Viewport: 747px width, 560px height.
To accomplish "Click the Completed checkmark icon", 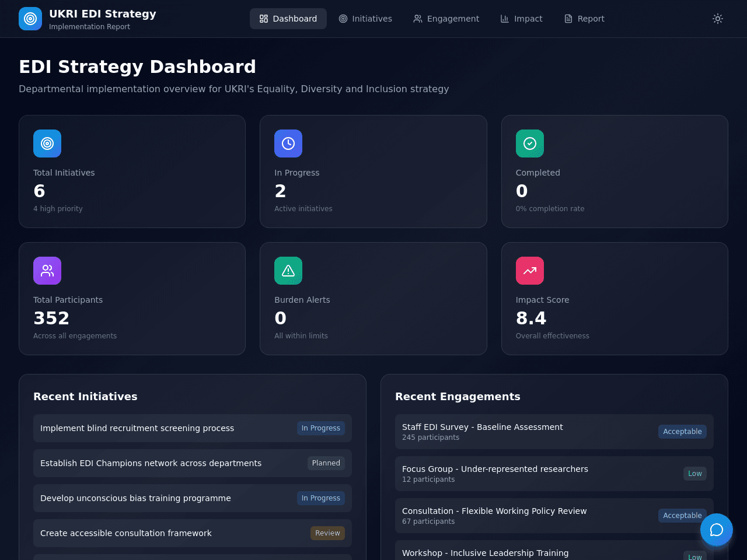I will tap(530, 143).
